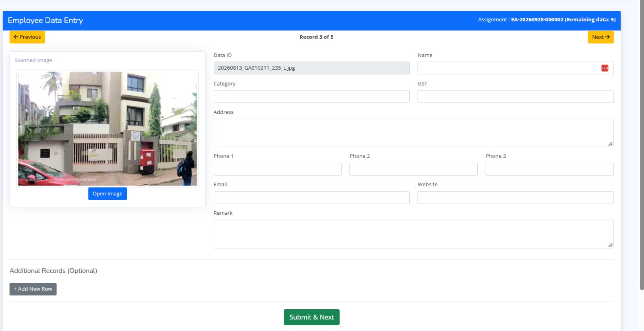Click the scanned building image thumbnail
The image size is (644, 331).
pos(107,129)
